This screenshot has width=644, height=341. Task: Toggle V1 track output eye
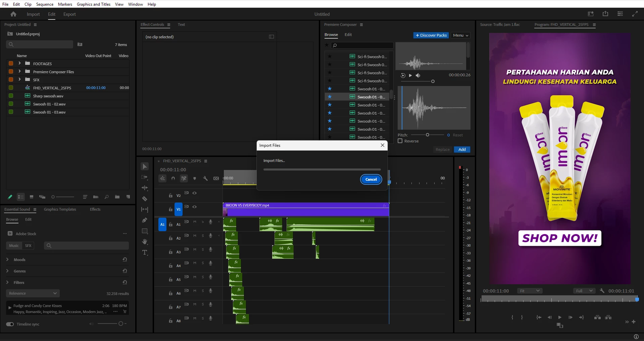[x=194, y=207]
